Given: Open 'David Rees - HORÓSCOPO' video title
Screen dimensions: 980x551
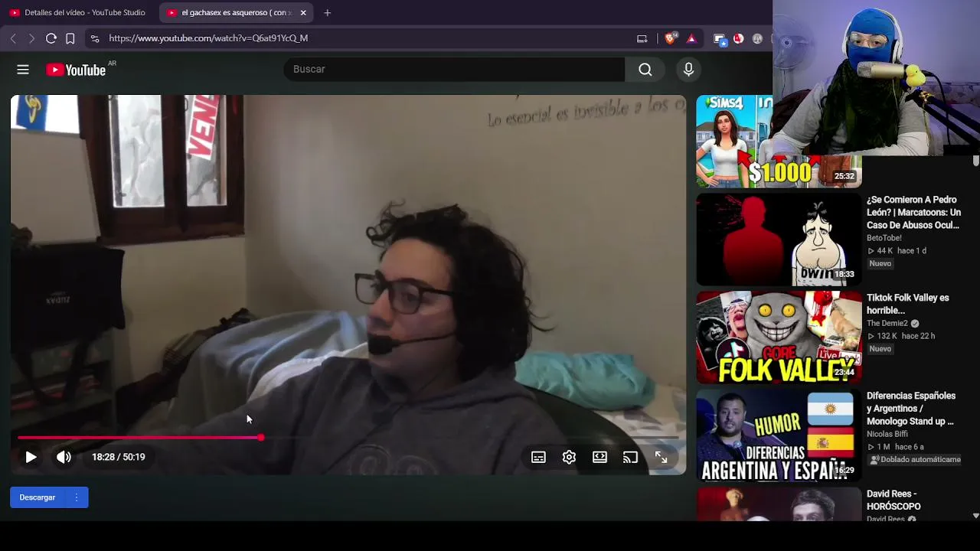Looking at the screenshot, I should (893, 500).
